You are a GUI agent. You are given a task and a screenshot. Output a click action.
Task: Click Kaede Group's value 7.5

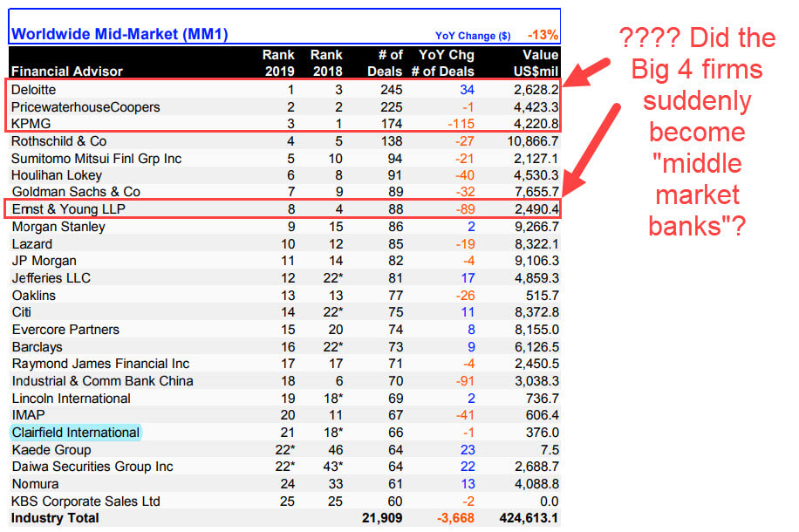550,450
